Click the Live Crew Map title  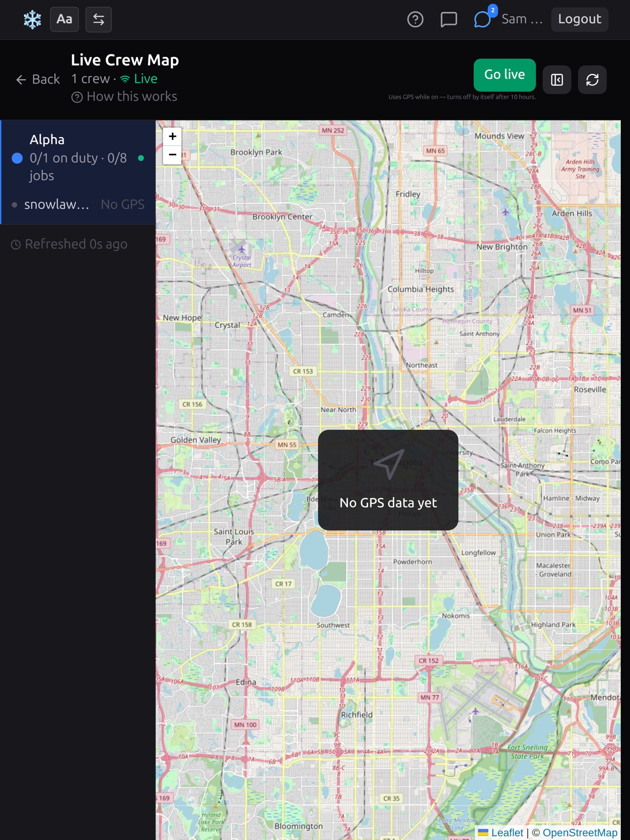(125, 60)
